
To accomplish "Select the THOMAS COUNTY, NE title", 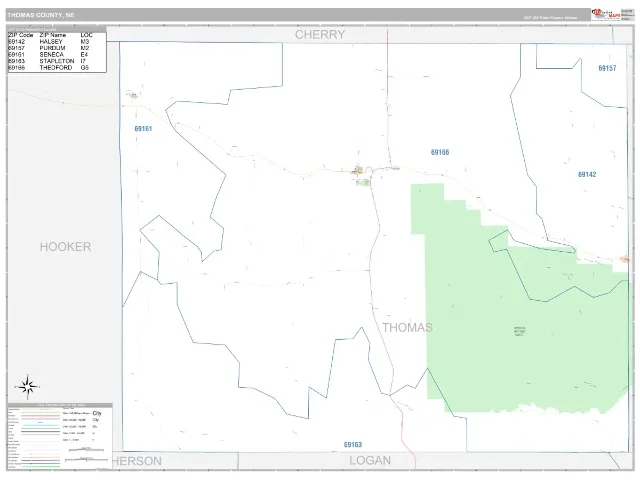I will [41, 15].
